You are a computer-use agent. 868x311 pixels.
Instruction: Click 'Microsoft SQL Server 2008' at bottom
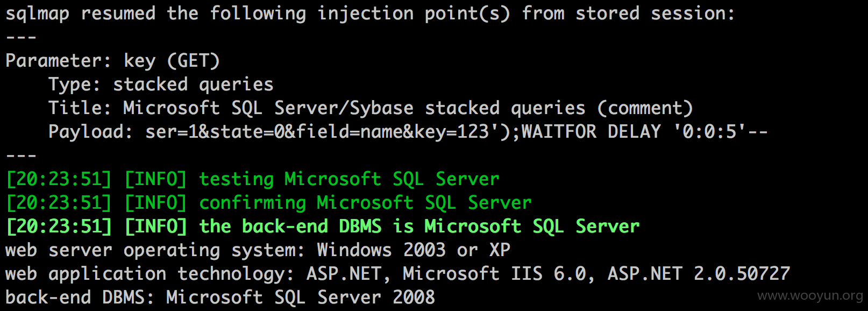point(301,298)
